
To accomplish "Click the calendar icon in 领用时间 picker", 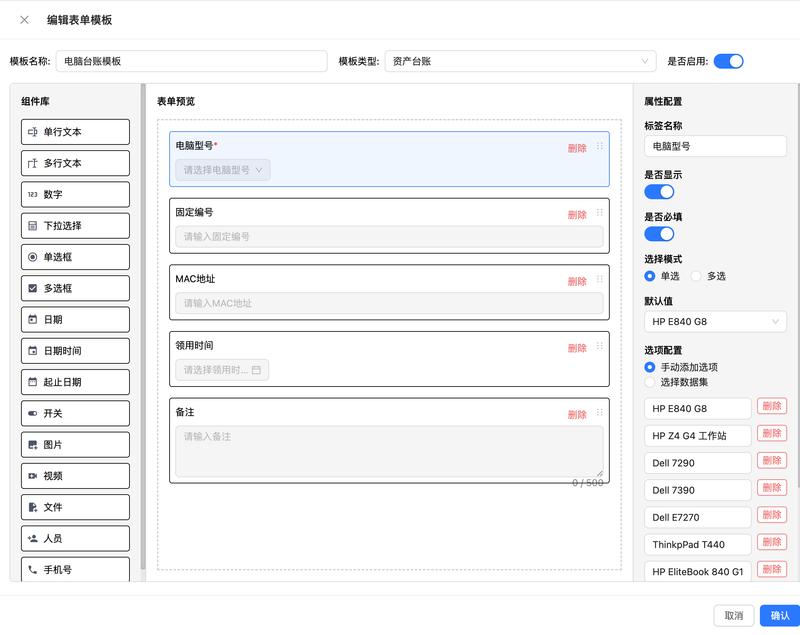I will (x=256, y=370).
